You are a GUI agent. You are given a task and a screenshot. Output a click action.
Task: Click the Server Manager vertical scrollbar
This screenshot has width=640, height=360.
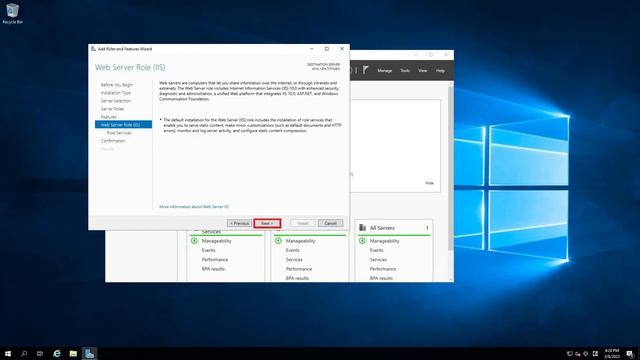click(451, 167)
